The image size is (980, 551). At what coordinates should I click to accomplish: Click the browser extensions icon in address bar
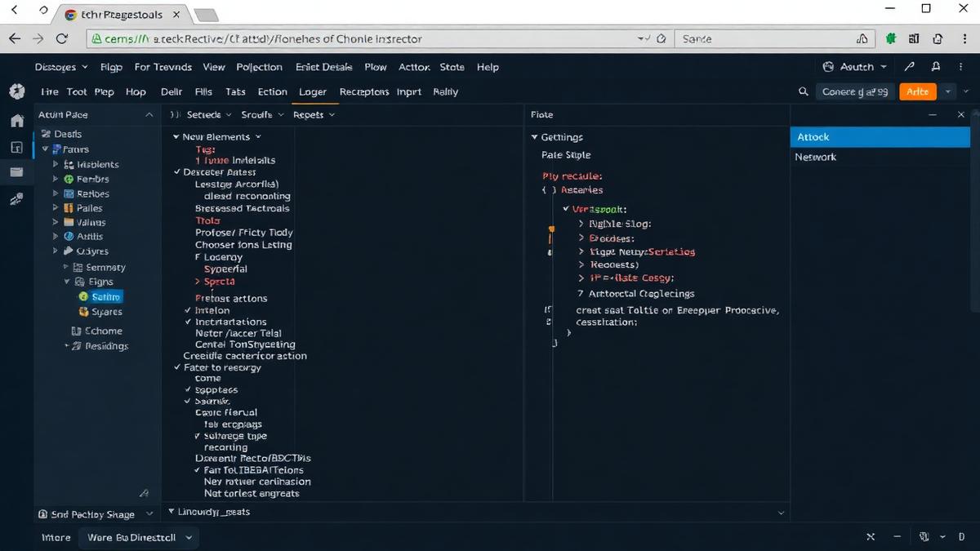[890, 38]
